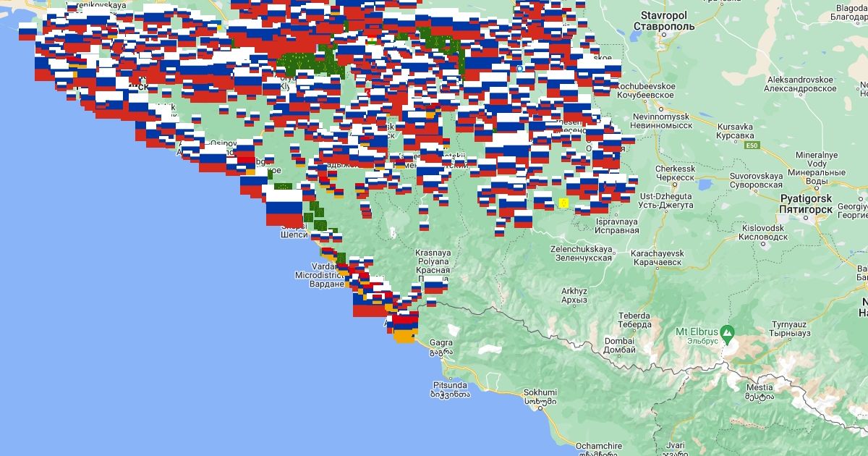The height and width of the screenshot is (456, 868).
Task: Select the Tyrnyauz label
Action: pyautogui.click(x=791, y=331)
